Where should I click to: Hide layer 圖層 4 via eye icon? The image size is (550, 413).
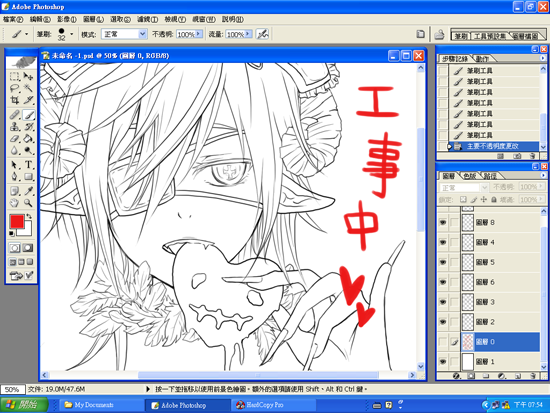click(443, 242)
